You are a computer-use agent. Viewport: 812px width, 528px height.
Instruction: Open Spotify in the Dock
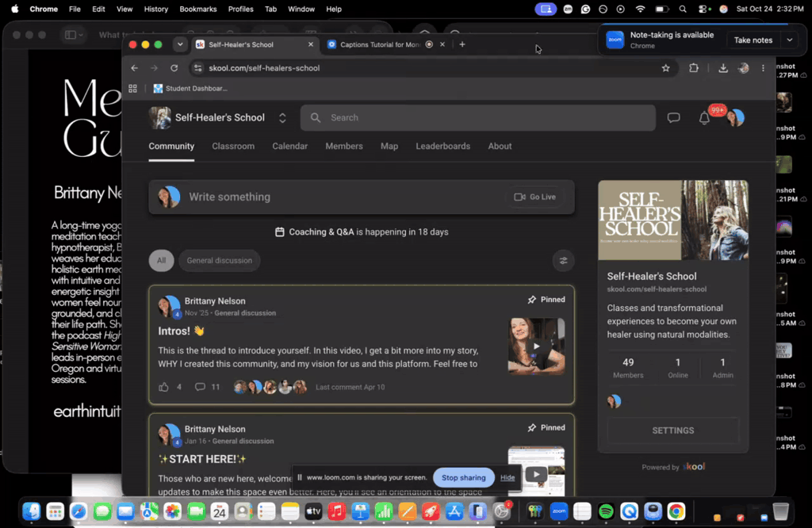tap(605, 512)
